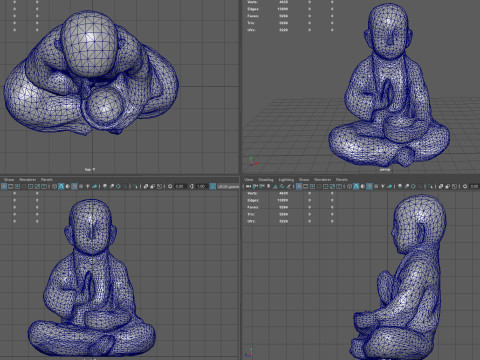Toggle X-ray active components in front-view panel
480x360 pixels.
click(152, 186)
